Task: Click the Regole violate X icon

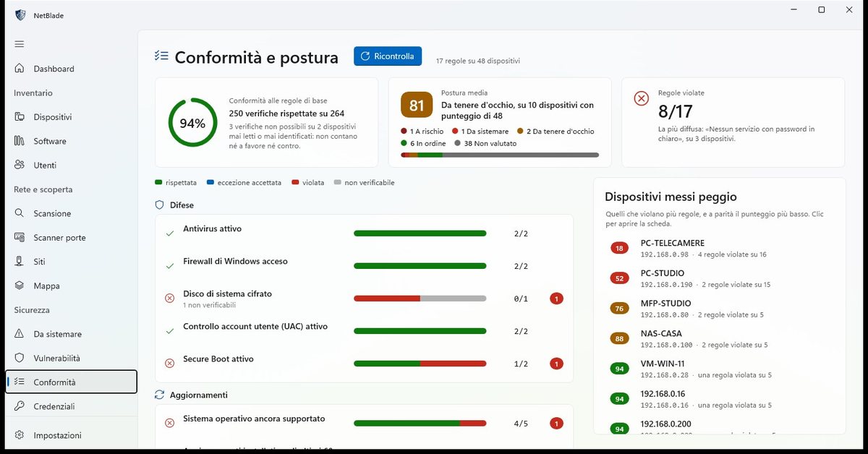Action: [x=641, y=98]
